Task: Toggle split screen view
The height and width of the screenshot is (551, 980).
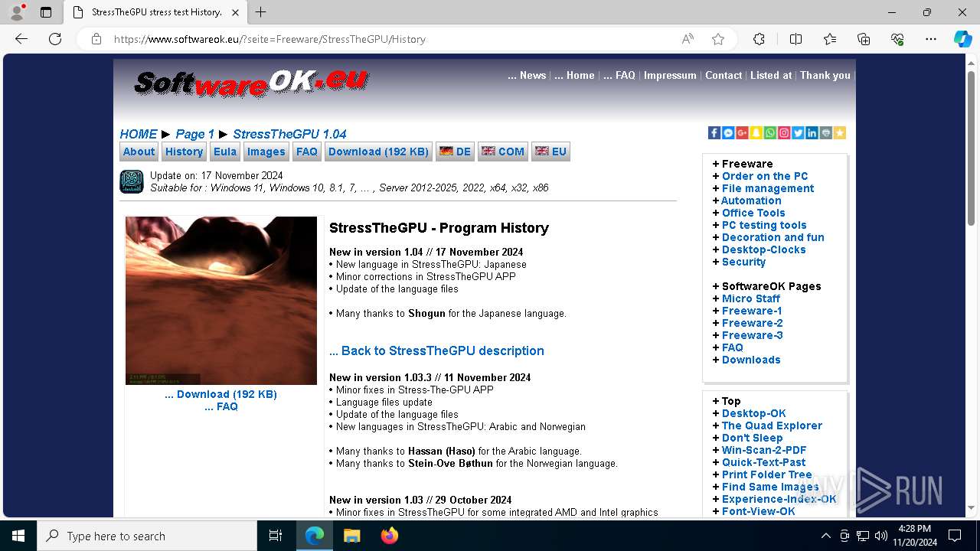Action: pyautogui.click(x=795, y=39)
